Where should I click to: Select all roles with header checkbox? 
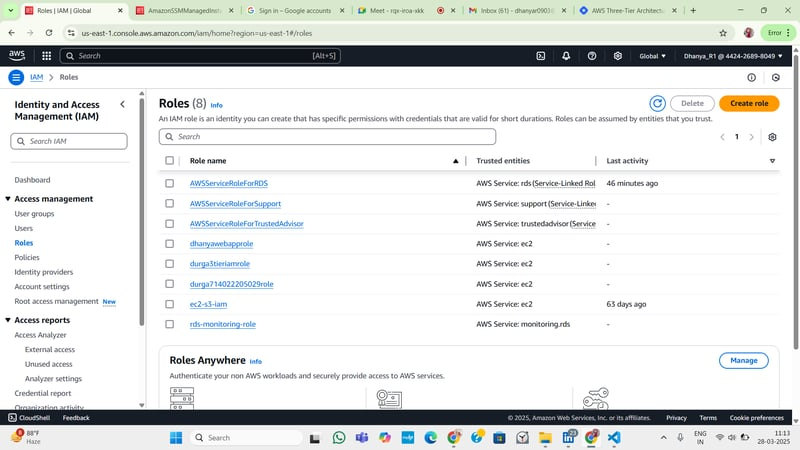pos(169,161)
